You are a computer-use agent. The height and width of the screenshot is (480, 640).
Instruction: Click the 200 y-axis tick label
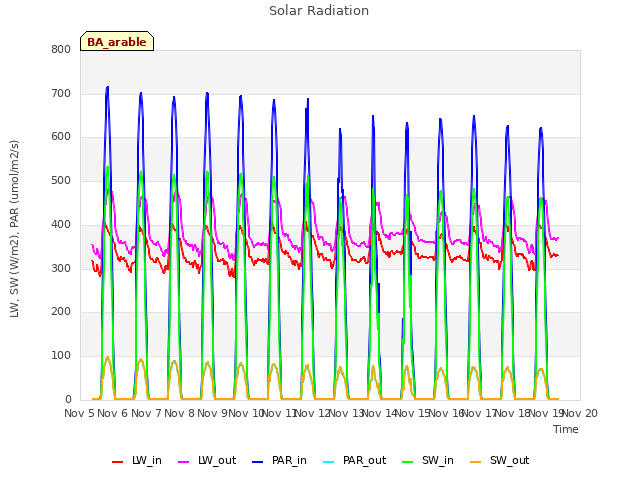[61, 312]
